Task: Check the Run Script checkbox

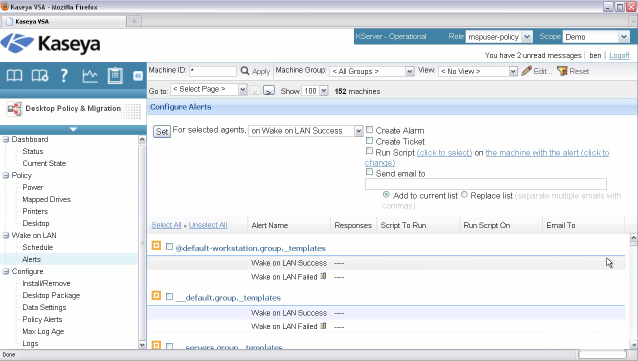Action: click(369, 151)
